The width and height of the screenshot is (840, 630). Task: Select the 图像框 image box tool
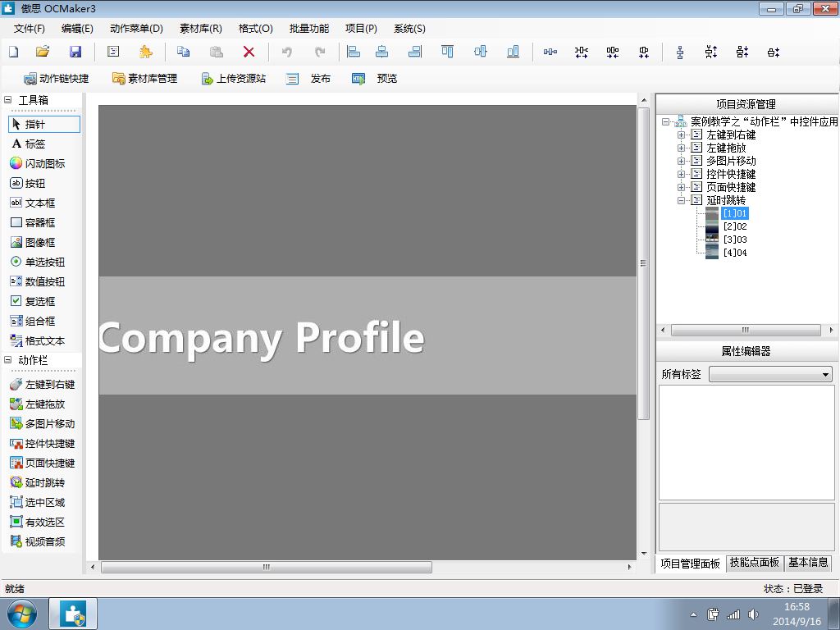pyautogui.click(x=33, y=242)
